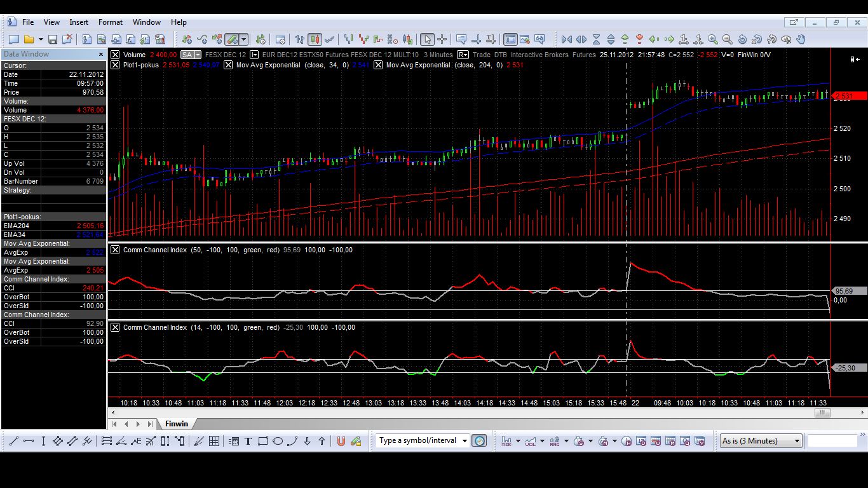Open the SA dropdown beside Volume
Viewport: 868px width, 488px height.
pyautogui.click(x=198, y=55)
